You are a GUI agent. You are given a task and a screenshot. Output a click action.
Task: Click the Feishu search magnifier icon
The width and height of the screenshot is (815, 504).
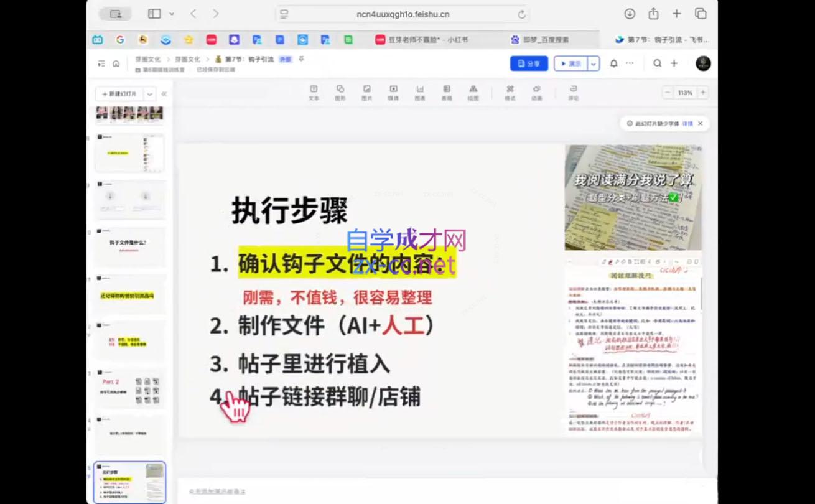click(658, 63)
